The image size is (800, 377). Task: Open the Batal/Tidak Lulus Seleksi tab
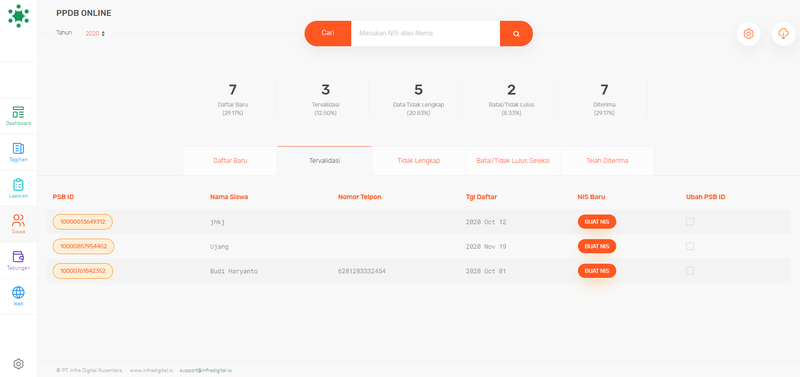click(513, 161)
